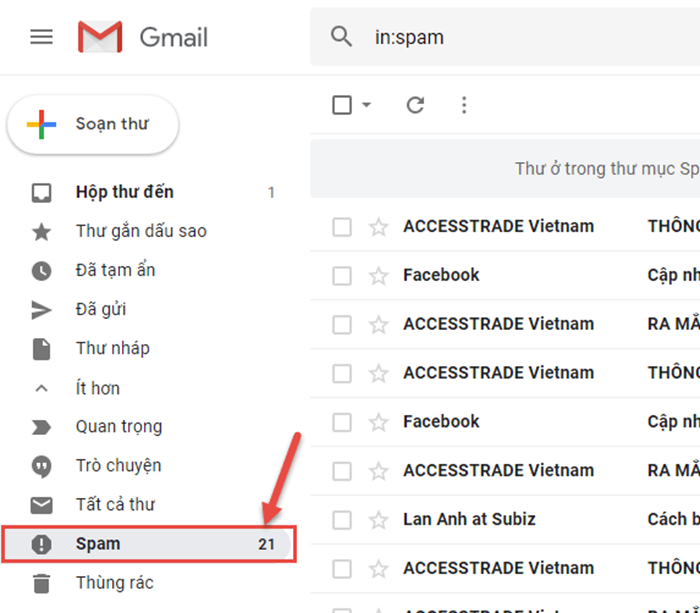
Task: Click the important label marker icon
Action: coord(41,427)
